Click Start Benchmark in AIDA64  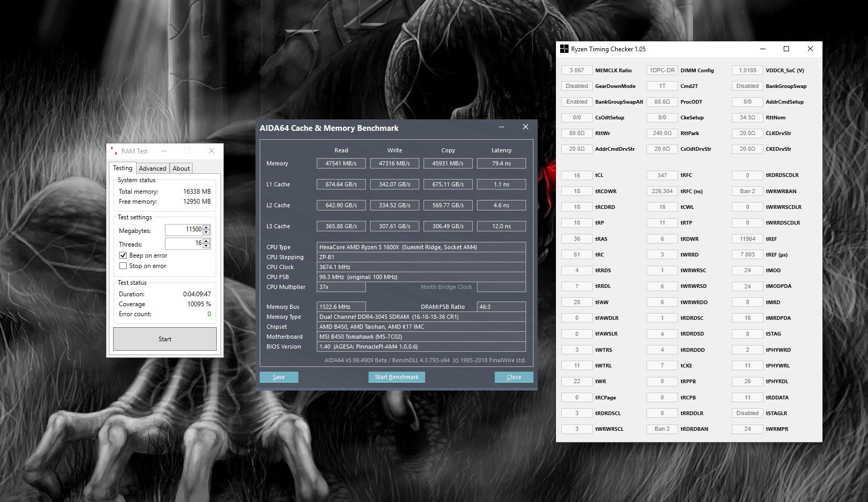[397, 377]
